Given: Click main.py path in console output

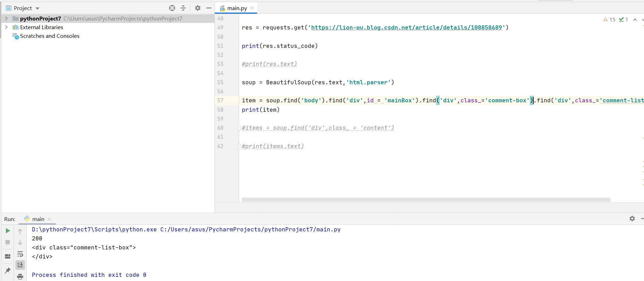Looking at the screenshot, I should coord(250,230).
